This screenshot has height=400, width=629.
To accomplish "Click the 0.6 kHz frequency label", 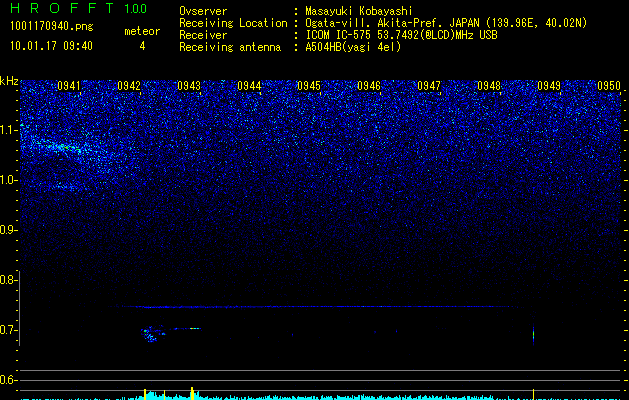I will (x=8, y=380).
